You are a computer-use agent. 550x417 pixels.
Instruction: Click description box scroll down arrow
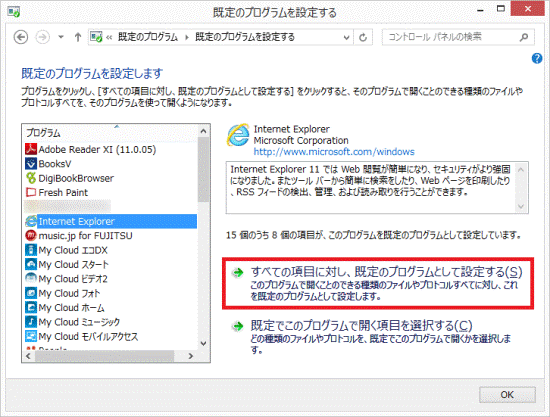pyautogui.click(x=521, y=206)
